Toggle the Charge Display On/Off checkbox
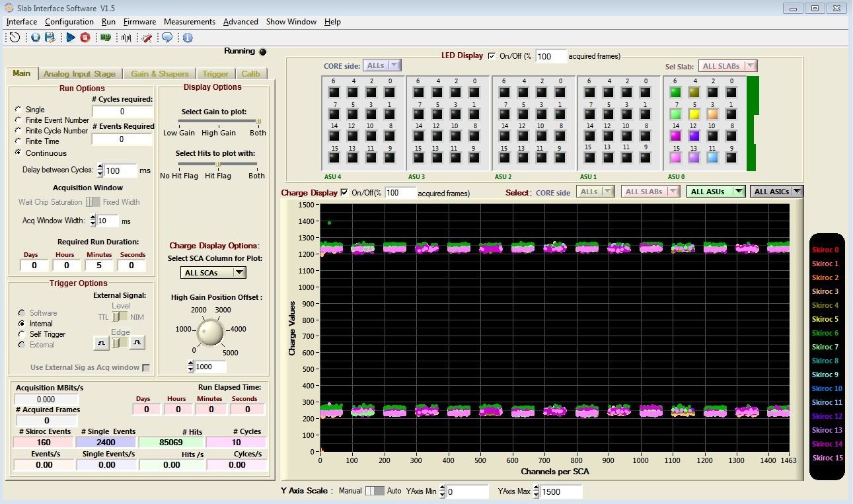 pos(344,193)
